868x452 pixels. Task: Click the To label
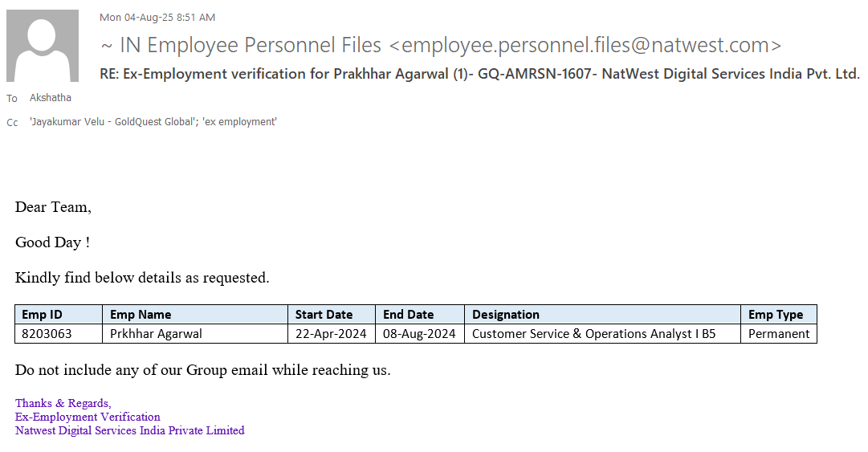12,99
